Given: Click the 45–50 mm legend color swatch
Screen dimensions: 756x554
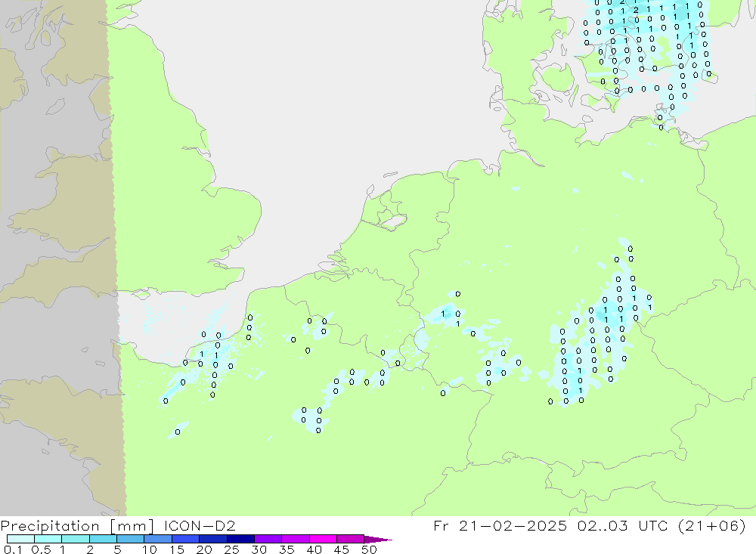Looking at the screenshot, I should click(x=351, y=539).
